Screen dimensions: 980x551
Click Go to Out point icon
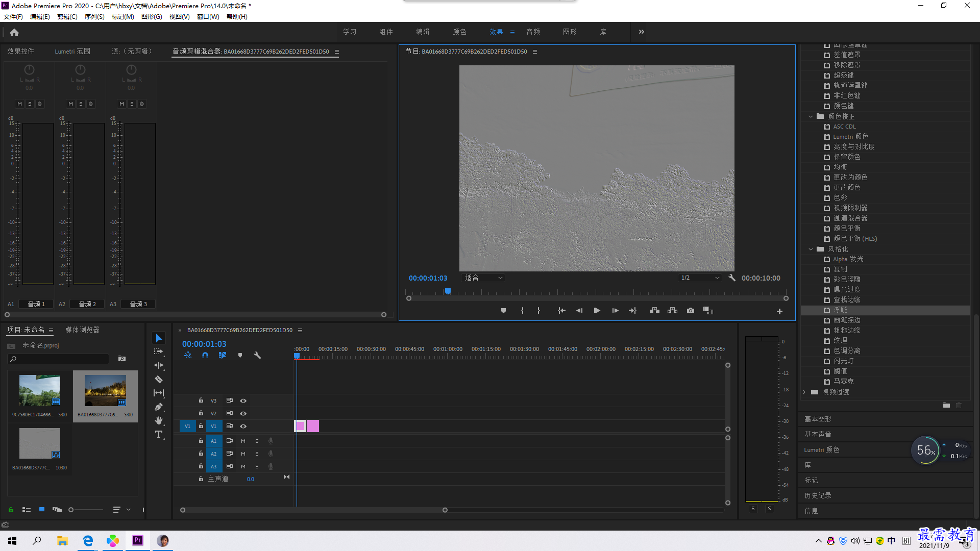pos(632,311)
